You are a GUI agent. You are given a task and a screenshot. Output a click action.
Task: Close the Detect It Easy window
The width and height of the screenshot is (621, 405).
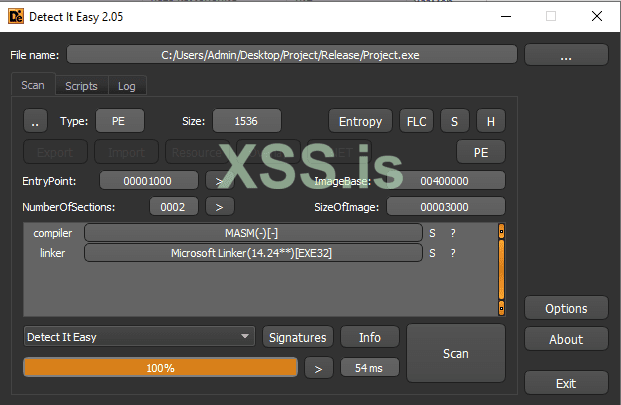tap(597, 16)
